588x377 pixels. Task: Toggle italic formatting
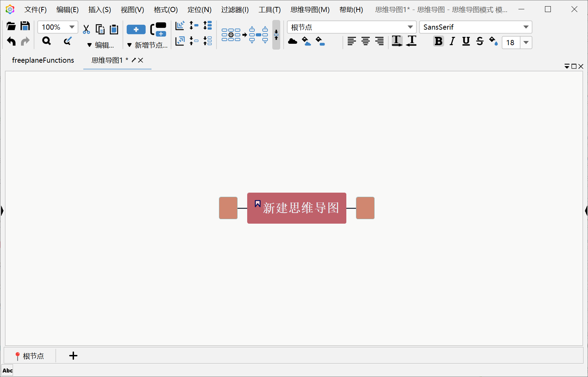pos(452,41)
